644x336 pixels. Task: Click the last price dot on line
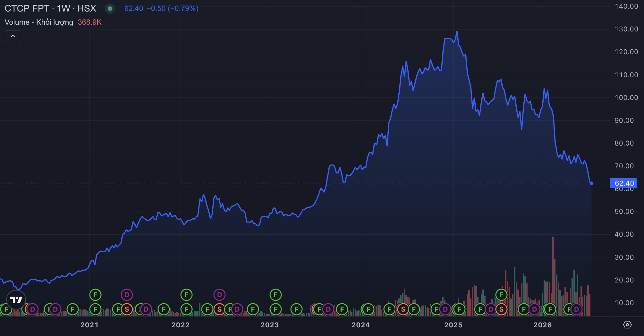591,183
